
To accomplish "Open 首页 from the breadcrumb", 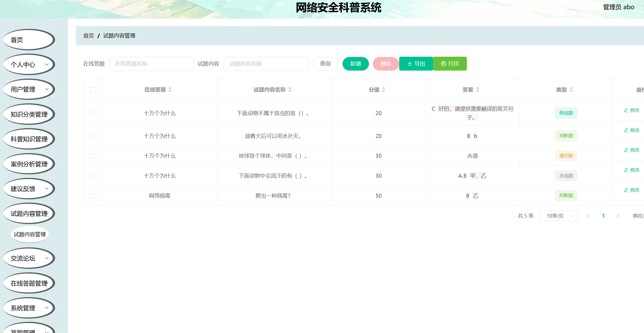I will (88, 36).
